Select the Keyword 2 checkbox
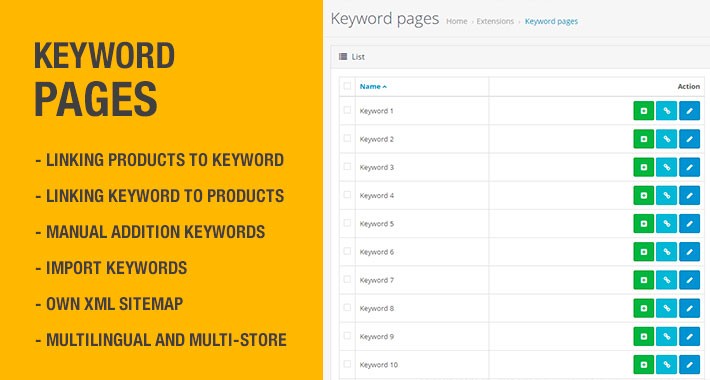This screenshot has width=710, height=380. coord(347,138)
